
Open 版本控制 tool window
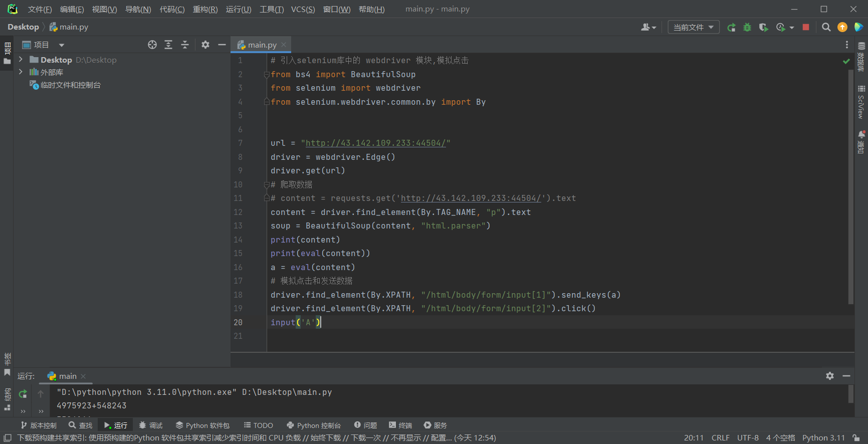[39, 425]
